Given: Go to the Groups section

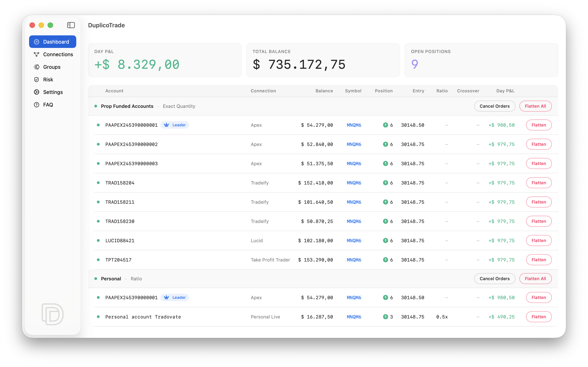Looking at the screenshot, I should (52, 67).
